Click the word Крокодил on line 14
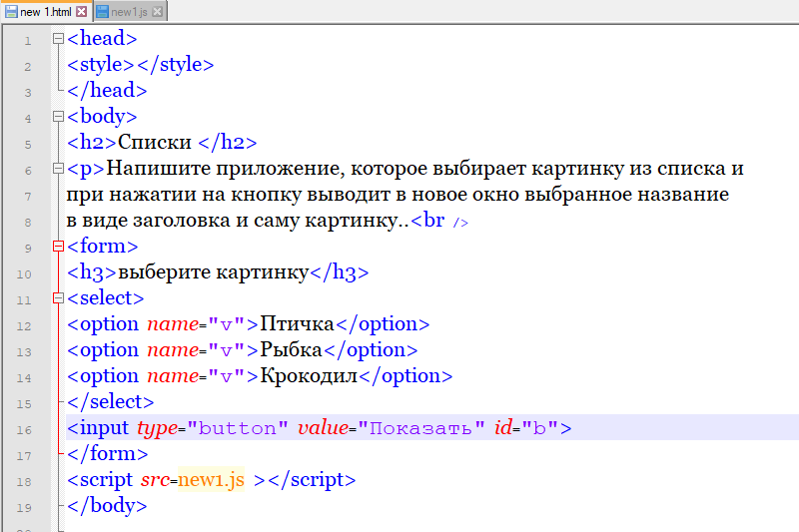Image resolution: width=799 pixels, height=532 pixels. (308, 376)
